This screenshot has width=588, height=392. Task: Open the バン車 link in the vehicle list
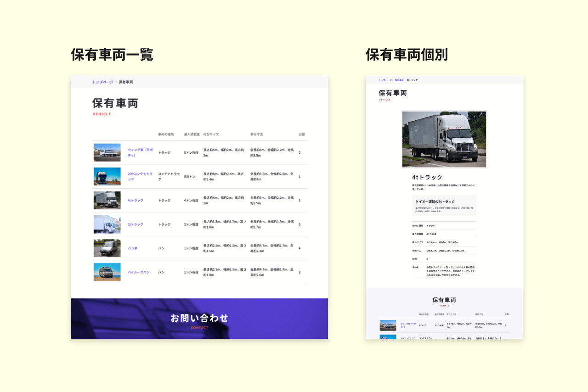click(132, 248)
